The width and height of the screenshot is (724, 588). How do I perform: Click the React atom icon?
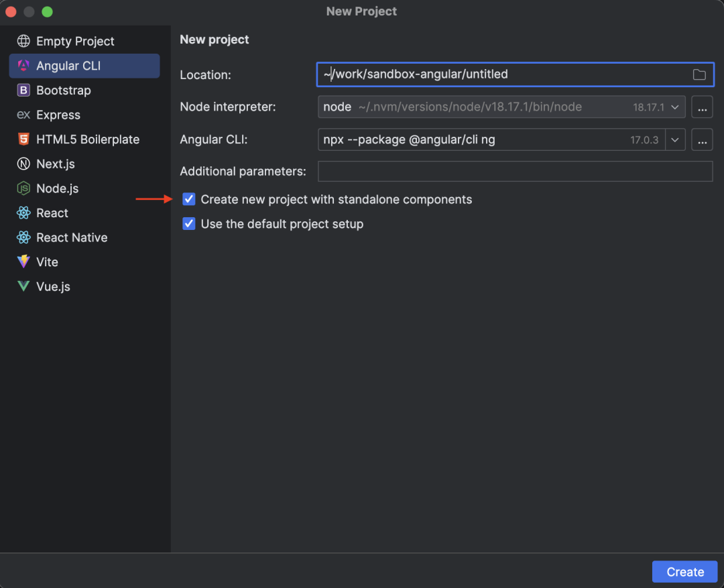pos(23,213)
